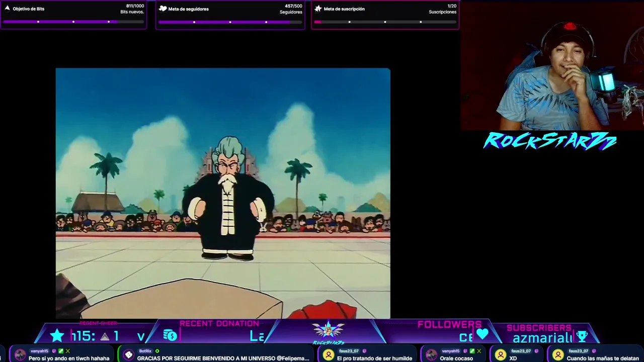Viewport: 644px width, 362px height.
Task: Click the BotRix avatar icon
Action: point(129,355)
